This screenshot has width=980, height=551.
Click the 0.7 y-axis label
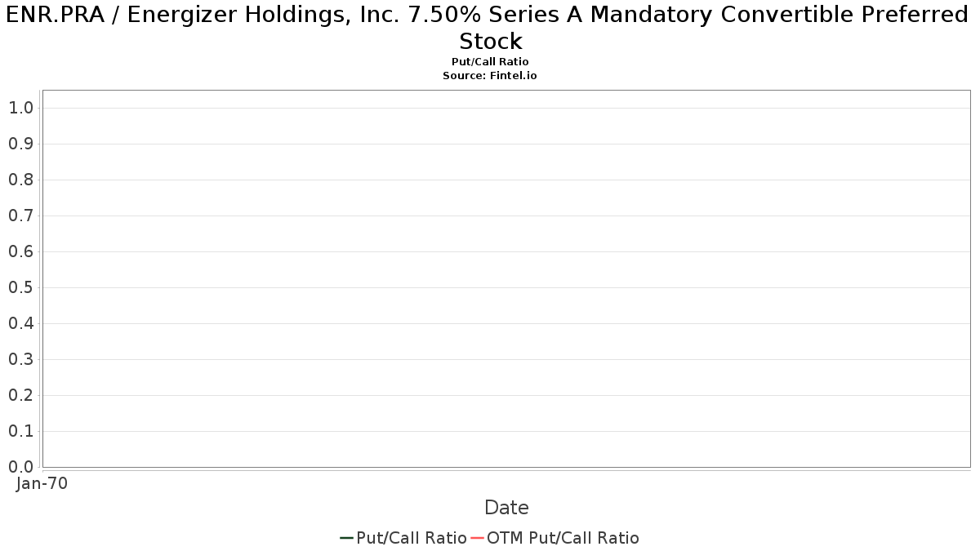[21, 216]
